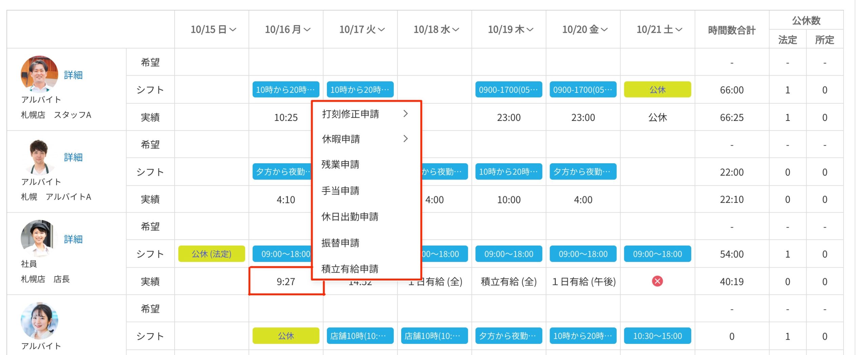Select the 0900-1700 shift on 10/19

point(508,90)
